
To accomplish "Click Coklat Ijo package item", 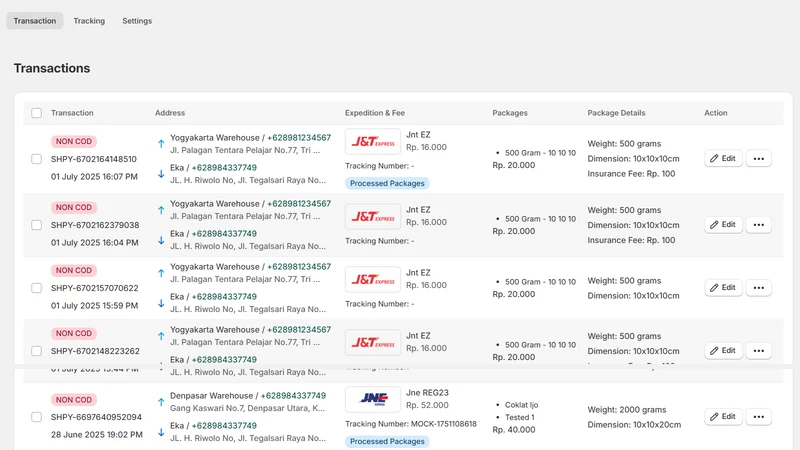I will click(x=521, y=405).
